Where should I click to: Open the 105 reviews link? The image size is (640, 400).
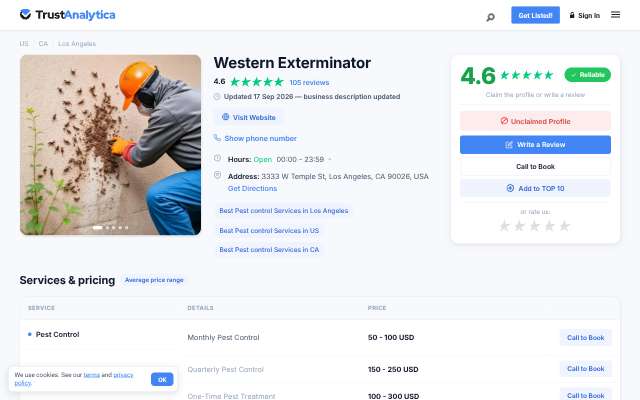(309, 82)
